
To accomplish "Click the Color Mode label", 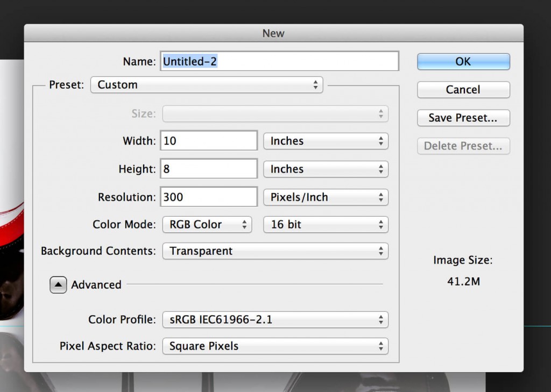I will click(x=124, y=224).
